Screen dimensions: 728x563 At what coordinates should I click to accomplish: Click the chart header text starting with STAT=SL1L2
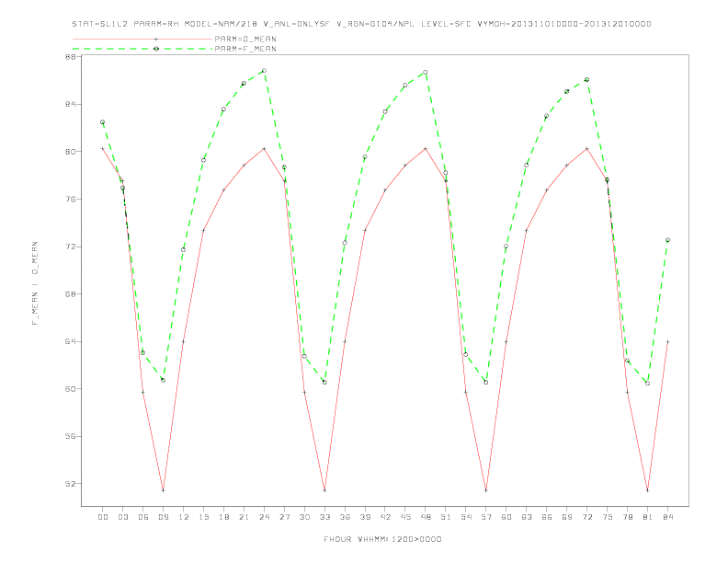tap(361, 24)
